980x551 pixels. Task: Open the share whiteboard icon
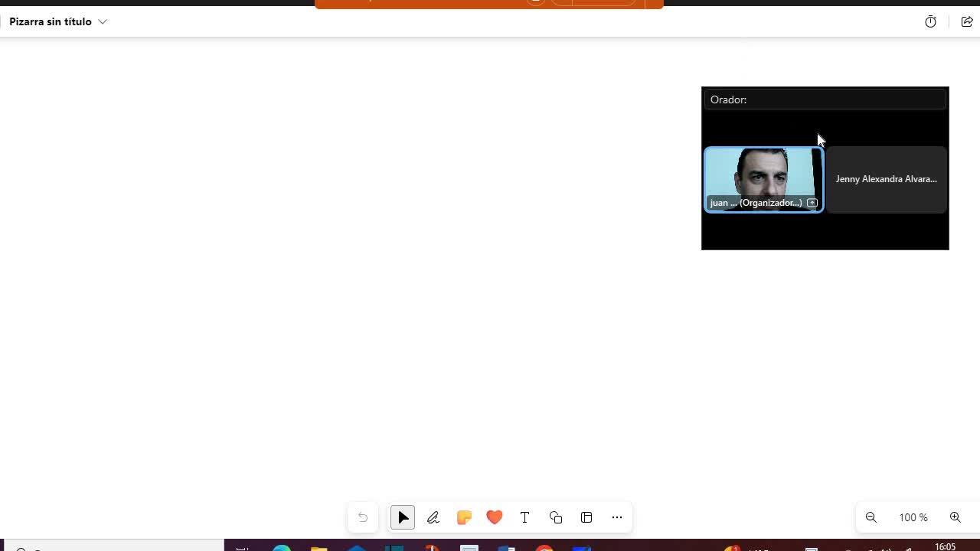[x=967, y=21]
